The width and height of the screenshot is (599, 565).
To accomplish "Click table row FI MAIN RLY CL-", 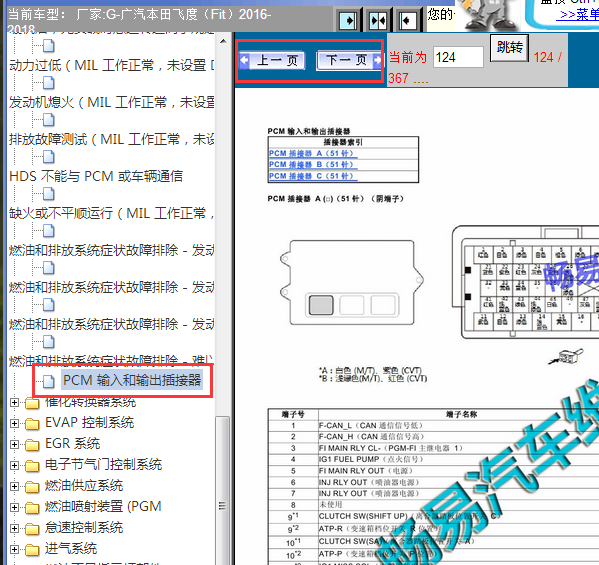I will click(433, 448).
